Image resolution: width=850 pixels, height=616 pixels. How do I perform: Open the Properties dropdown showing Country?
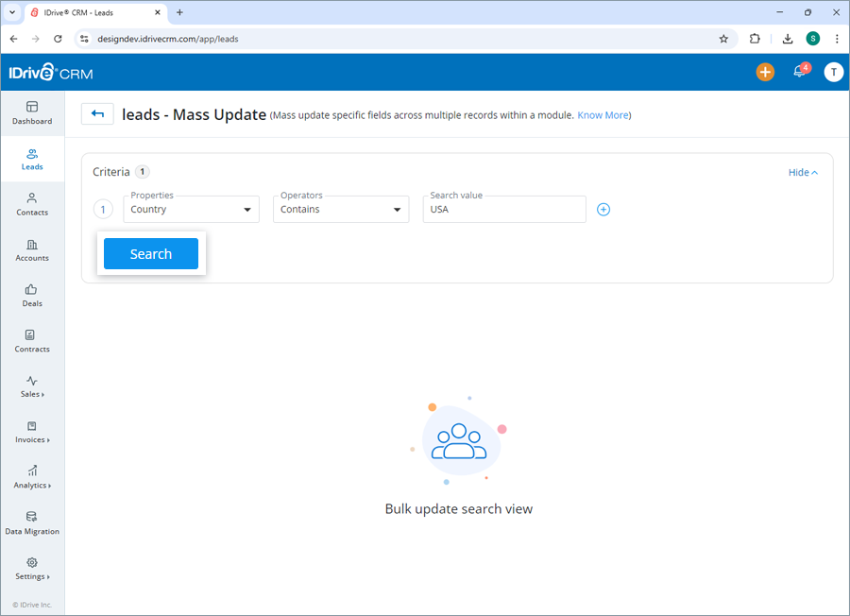point(191,209)
